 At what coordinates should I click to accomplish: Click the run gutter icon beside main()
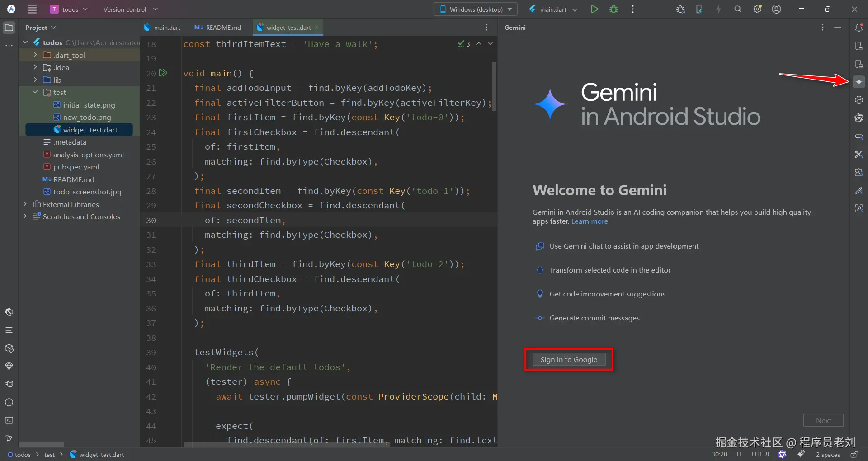(163, 73)
